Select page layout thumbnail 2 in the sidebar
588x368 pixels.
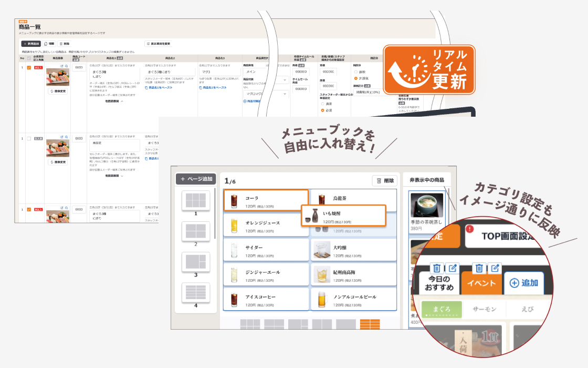pyautogui.click(x=196, y=230)
